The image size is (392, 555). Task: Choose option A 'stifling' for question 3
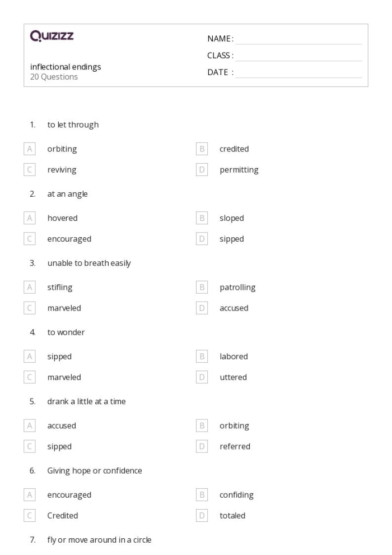[x=30, y=288]
